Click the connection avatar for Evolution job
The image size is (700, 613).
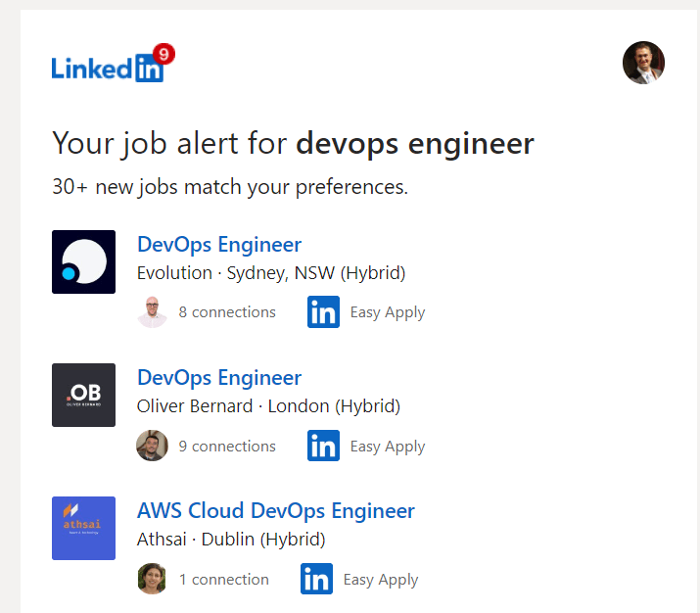point(152,312)
